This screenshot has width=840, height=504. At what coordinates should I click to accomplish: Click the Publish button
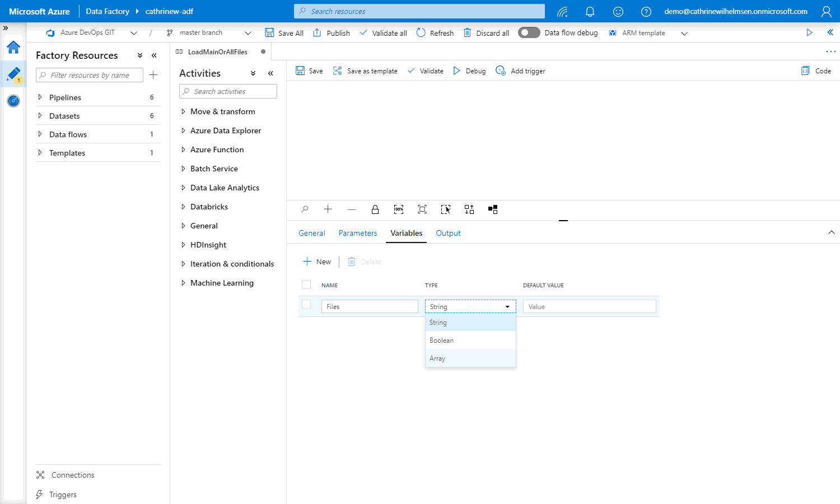(332, 33)
